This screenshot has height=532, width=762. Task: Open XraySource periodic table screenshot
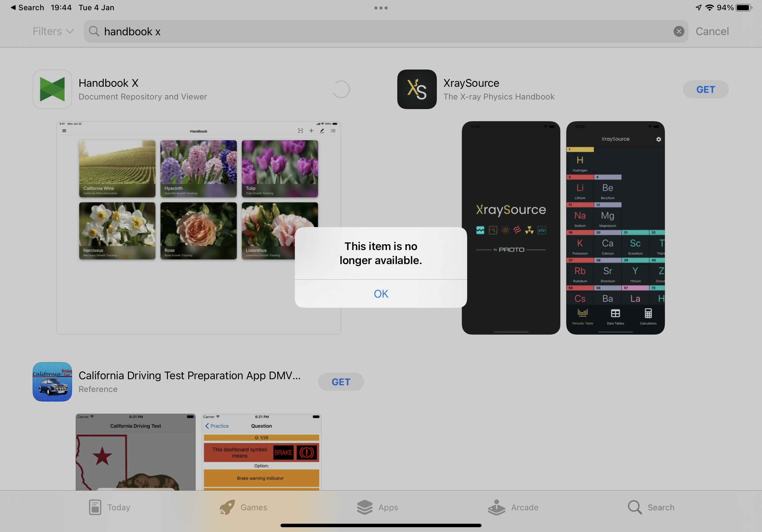(615, 227)
